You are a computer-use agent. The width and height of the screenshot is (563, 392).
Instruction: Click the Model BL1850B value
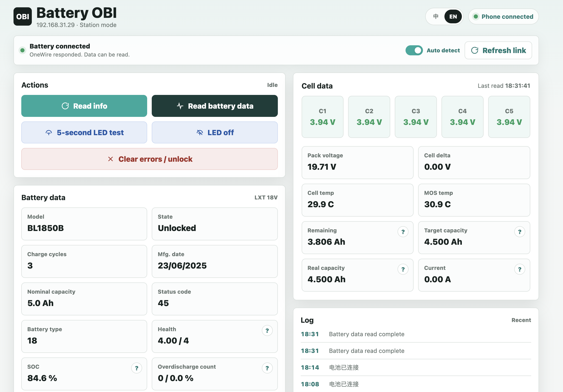(46, 228)
